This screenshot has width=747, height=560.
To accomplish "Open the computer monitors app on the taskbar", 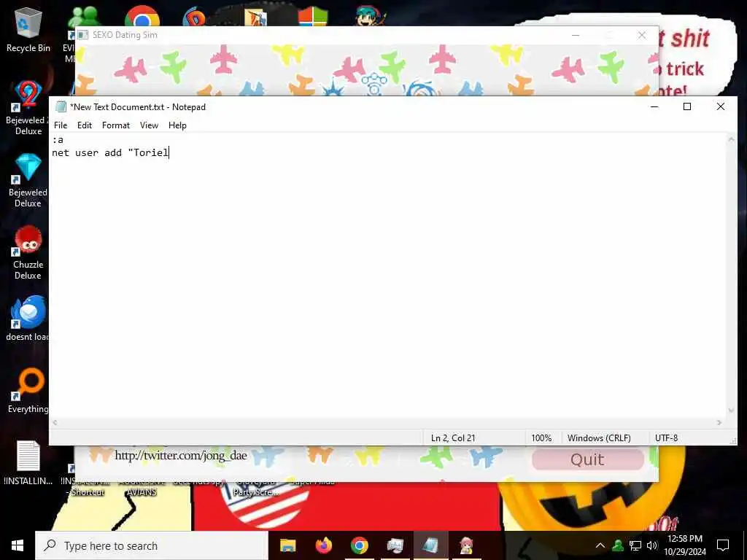I will tap(395, 545).
